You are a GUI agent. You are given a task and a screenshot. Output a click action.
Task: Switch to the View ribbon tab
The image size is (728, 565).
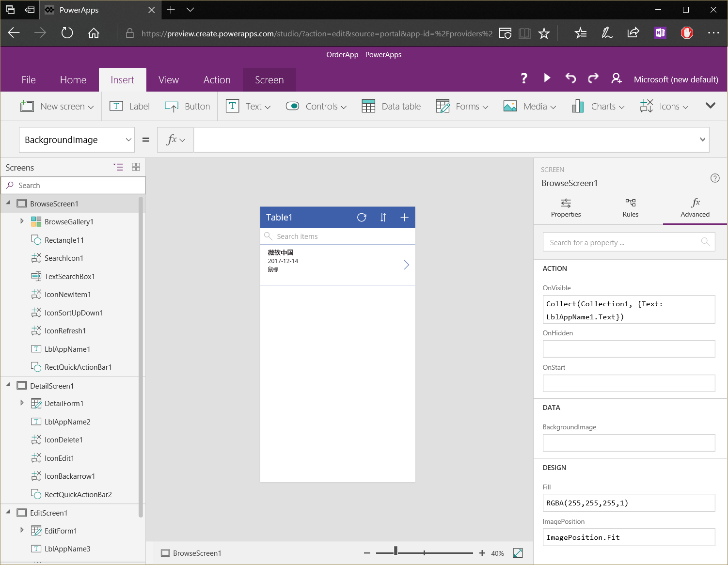[168, 79]
